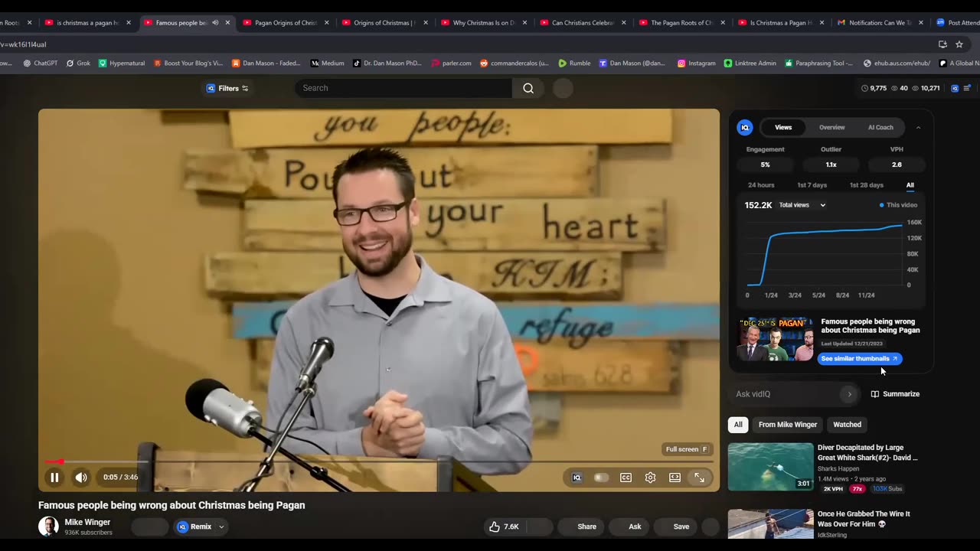This screenshot has height=551, width=980.
Task: Open Medium bookmark
Action: click(x=327, y=64)
